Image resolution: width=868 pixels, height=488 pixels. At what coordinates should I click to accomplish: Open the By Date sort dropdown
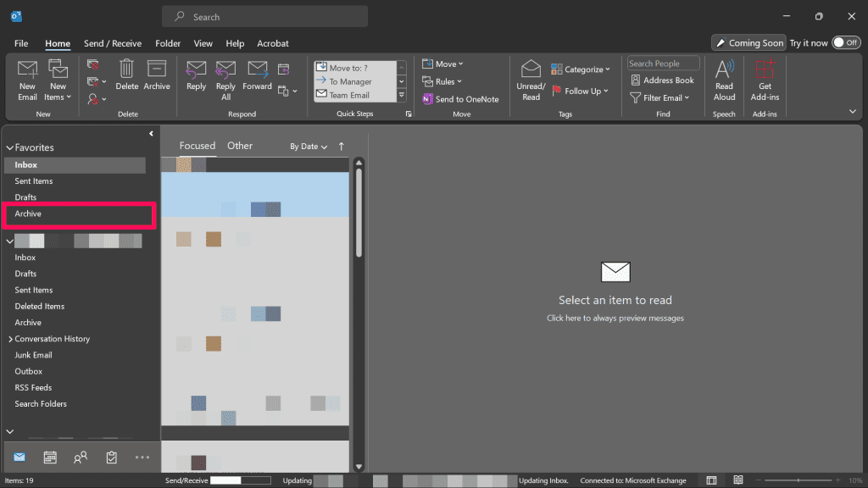click(309, 147)
